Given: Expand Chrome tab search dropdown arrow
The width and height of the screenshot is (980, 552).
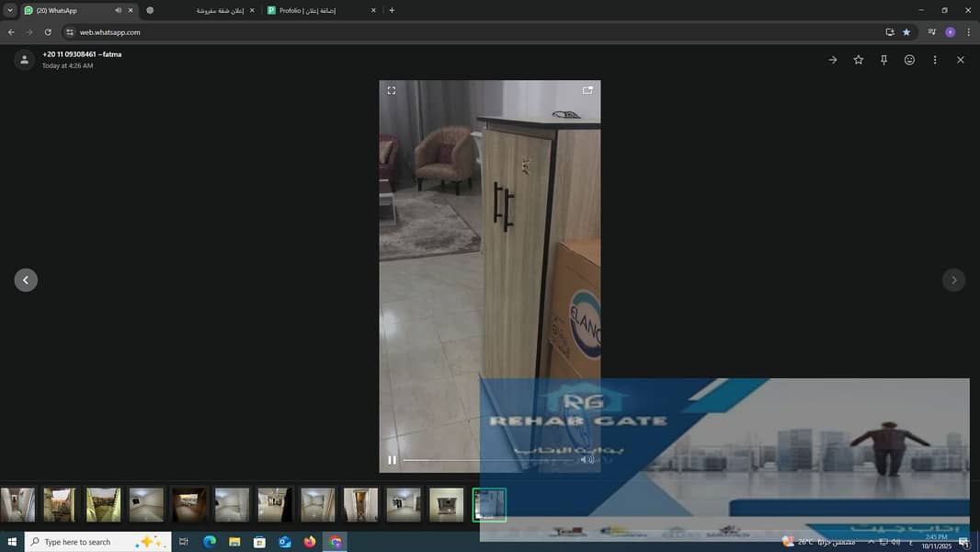Looking at the screenshot, I should tap(9, 10).
